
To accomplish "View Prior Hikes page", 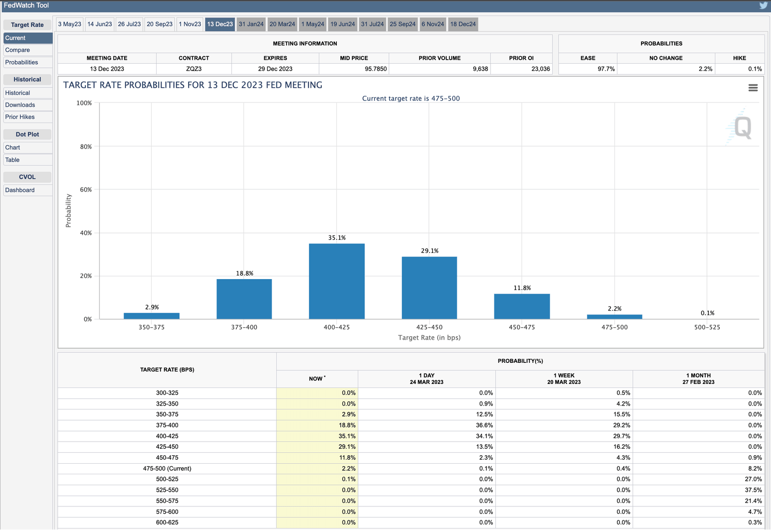I will [20, 117].
